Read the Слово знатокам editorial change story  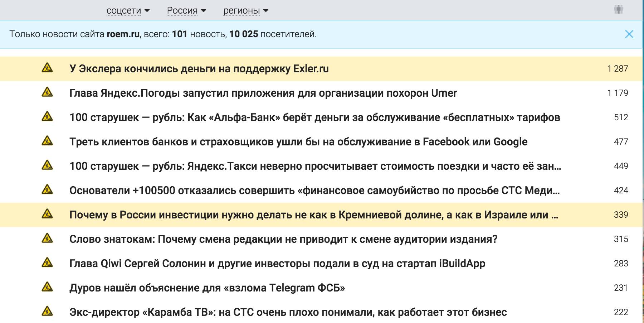click(x=283, y=239)
